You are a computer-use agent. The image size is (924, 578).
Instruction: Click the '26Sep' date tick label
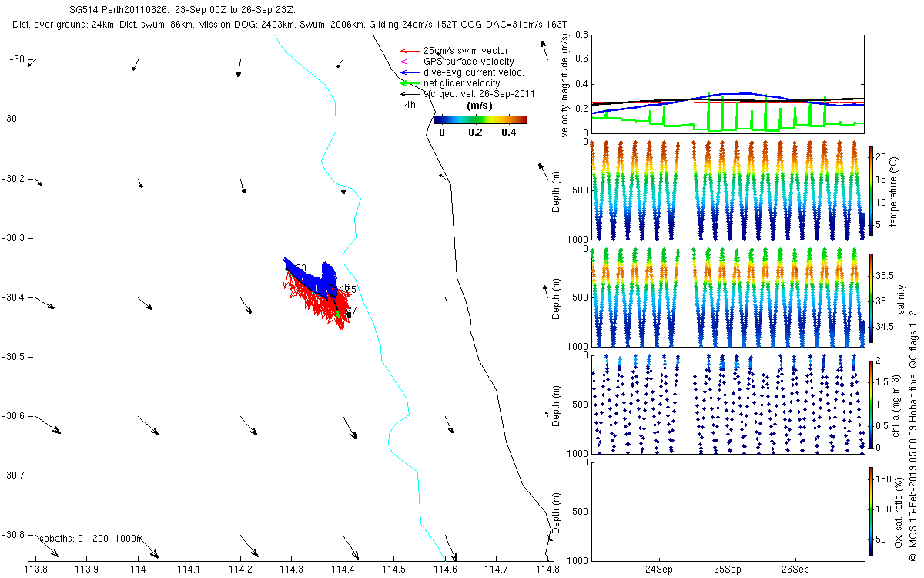[x=795, y=570]
